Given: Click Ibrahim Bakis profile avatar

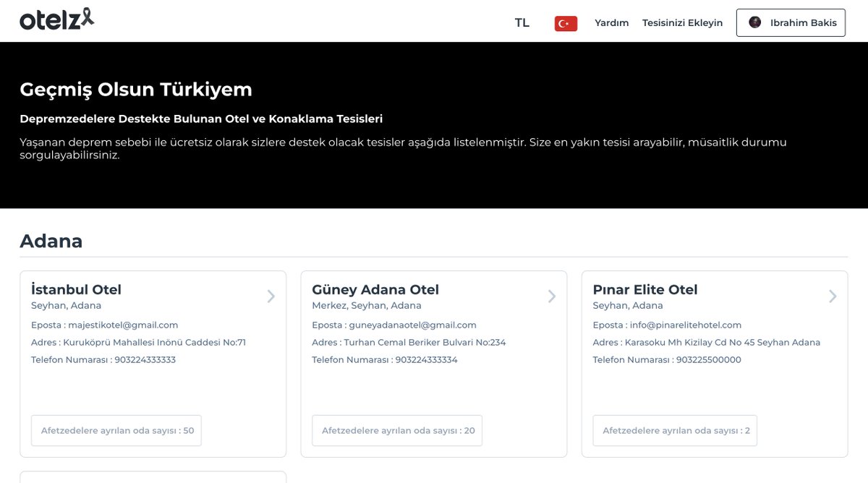Looking at the screenshot, I should pyautogui.click(x=755, y=22).
